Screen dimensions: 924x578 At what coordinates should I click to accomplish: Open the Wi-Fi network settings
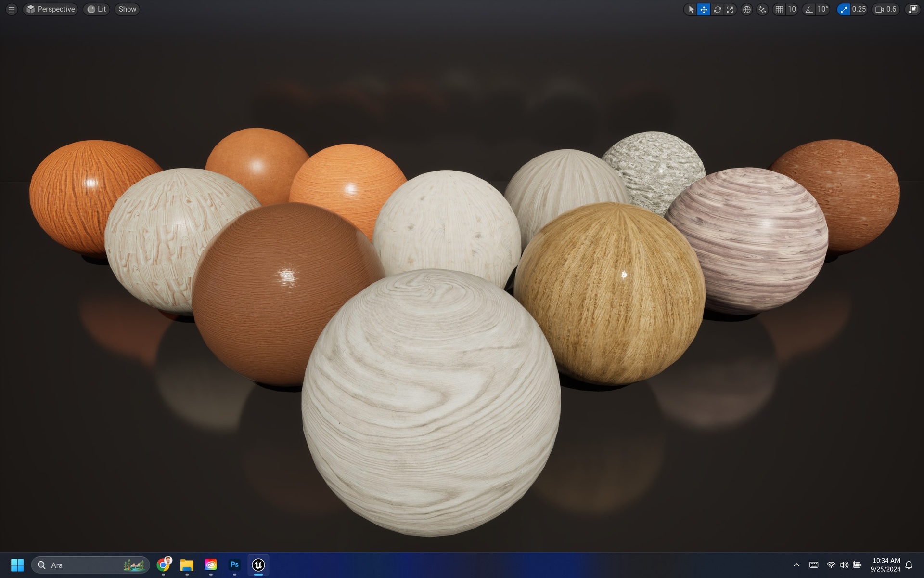[831, 565]
